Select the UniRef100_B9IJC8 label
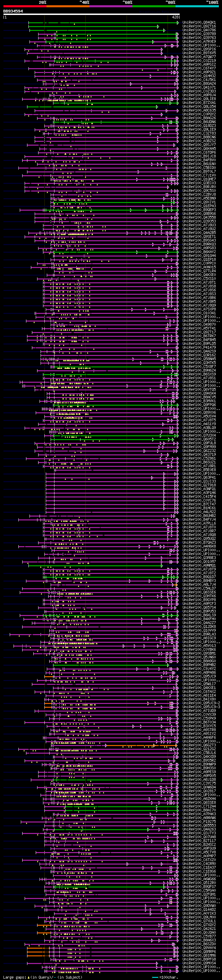222x980 pixels. point(199,156)
